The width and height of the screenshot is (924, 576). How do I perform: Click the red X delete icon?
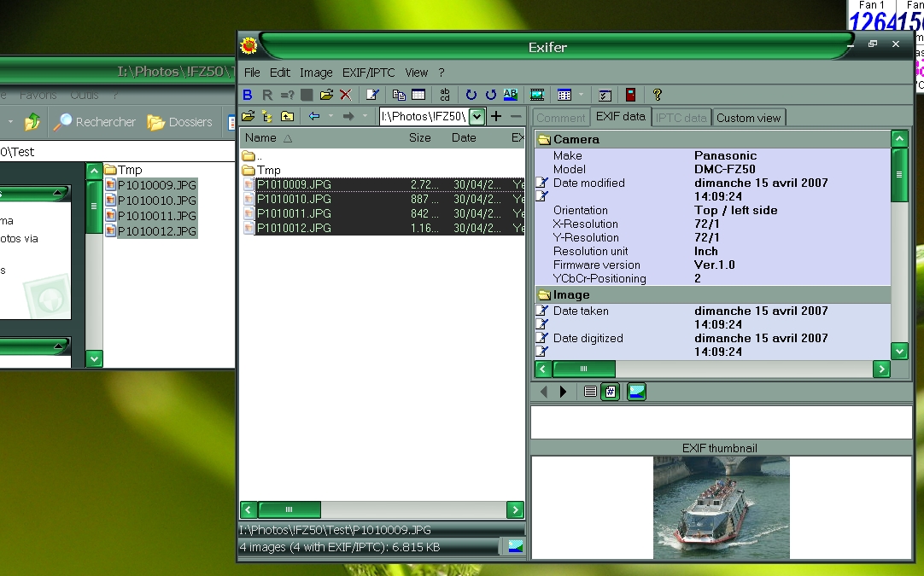pyautogui.click(x=346, y=95)
